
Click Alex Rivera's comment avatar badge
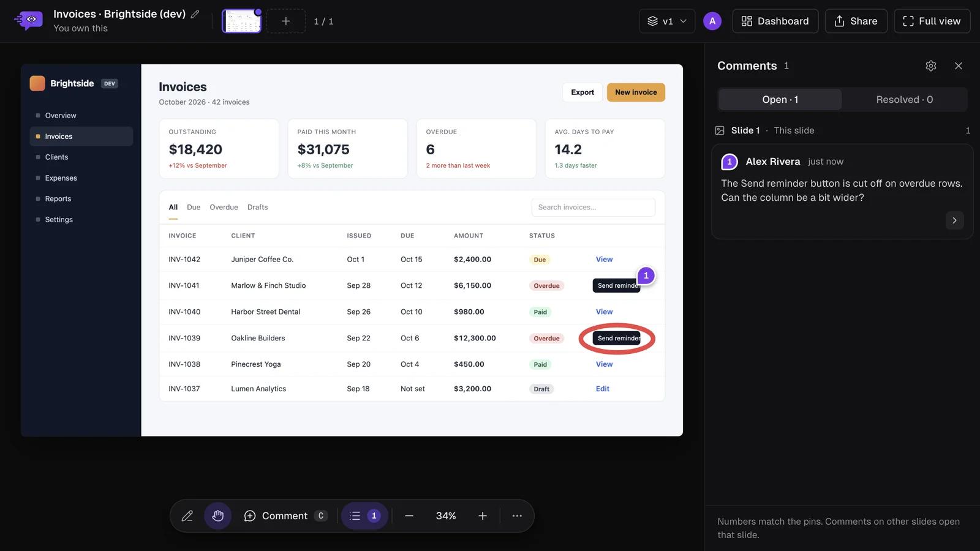point(729,162)
